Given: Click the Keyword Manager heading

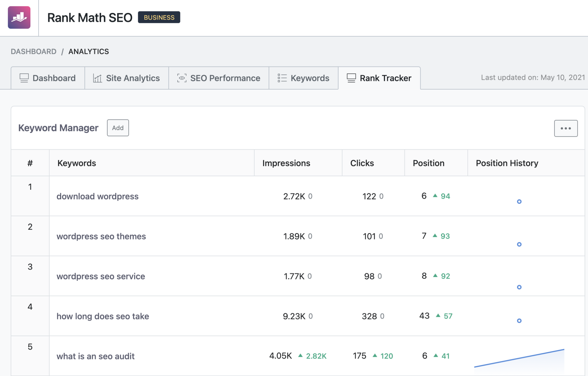Looking at the screenshot, I should 58,128.
